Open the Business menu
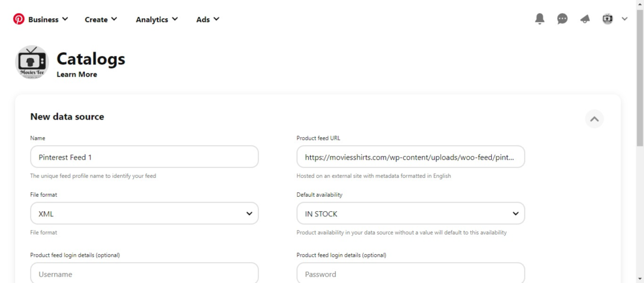Image resolution: width=644 pixels, height=283 pixels. pyautogui.click(x=48, y=19)
